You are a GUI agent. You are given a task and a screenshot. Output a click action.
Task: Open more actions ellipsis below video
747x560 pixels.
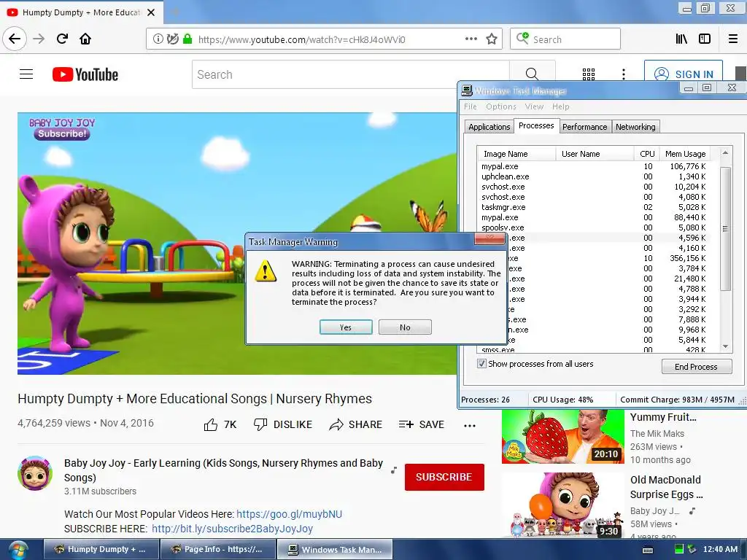[470, 426]
